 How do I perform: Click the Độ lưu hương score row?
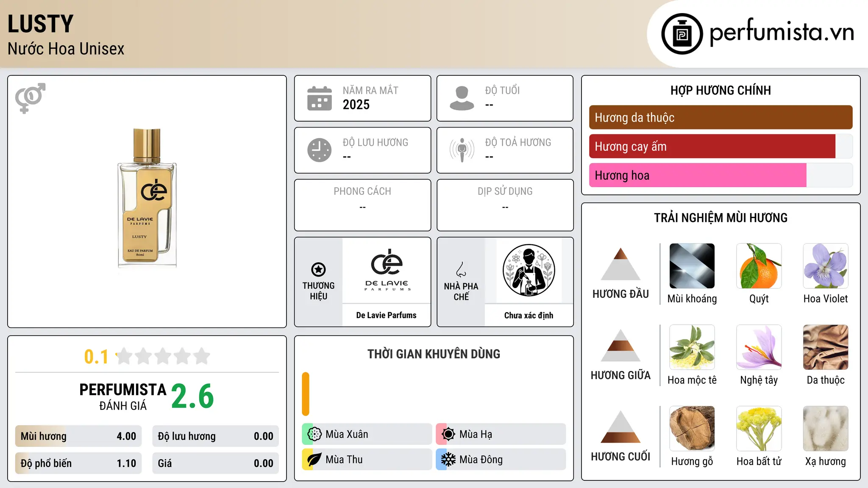tap(215, 436)
